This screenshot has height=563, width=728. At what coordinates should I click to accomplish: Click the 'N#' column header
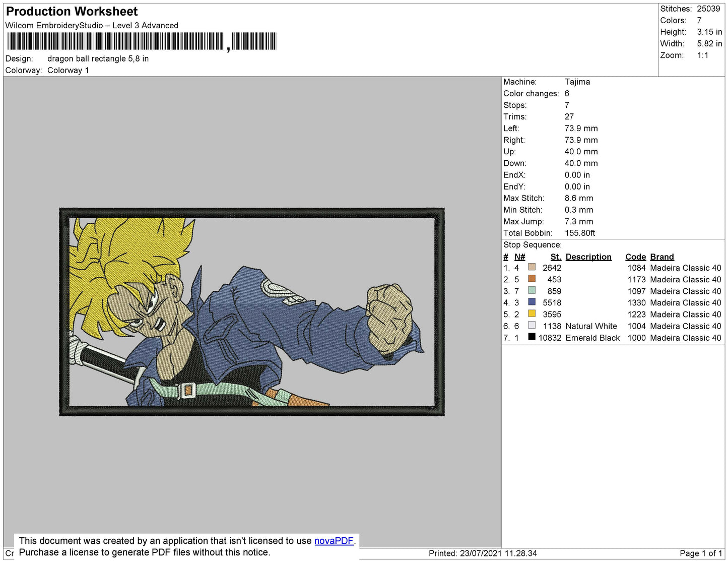[519, 257]
